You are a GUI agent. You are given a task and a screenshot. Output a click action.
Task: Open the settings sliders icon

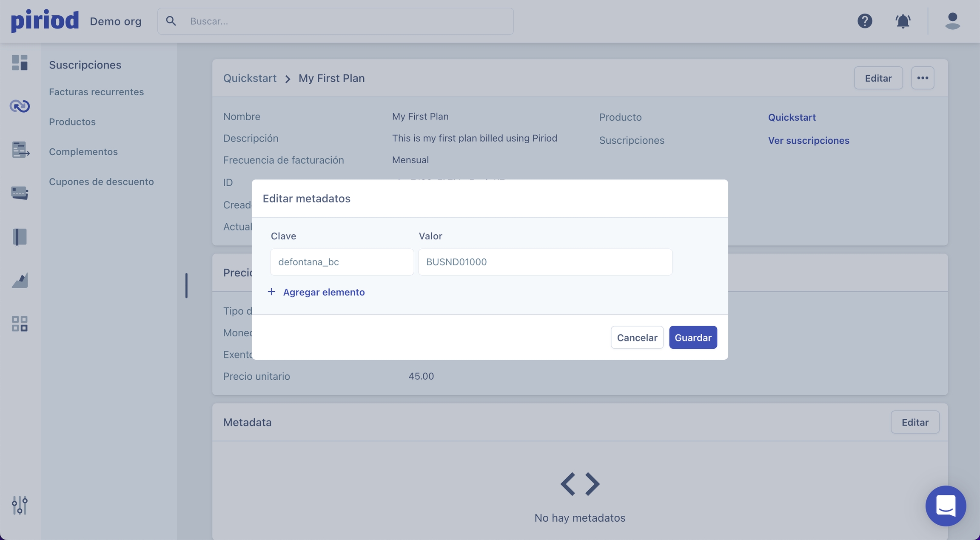click(x=20, y=505)
